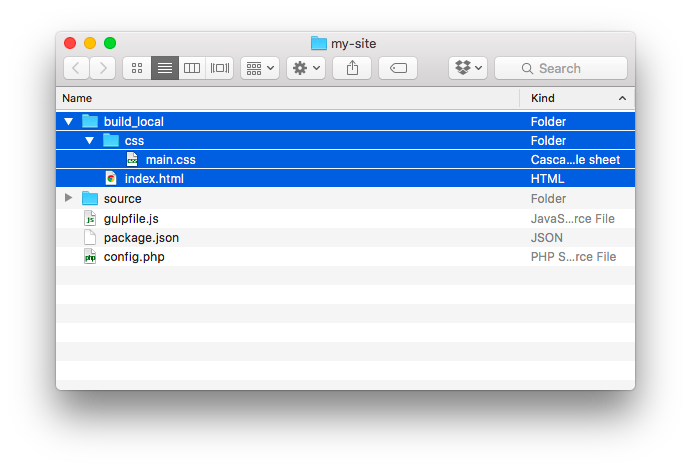Image resolution: width=691 pixels, height=470 pixels.
Task: Zoom the Finder window with green button
Action: point(110,43)
